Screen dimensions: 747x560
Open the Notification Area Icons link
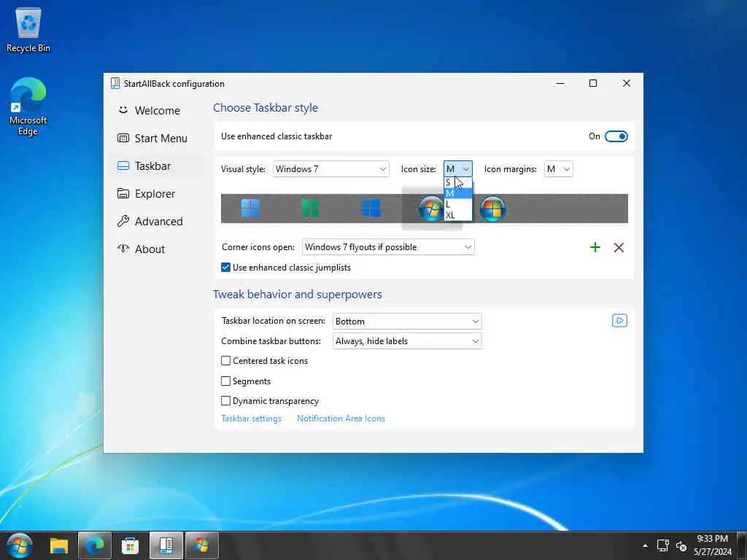click(x=341, y=419)
